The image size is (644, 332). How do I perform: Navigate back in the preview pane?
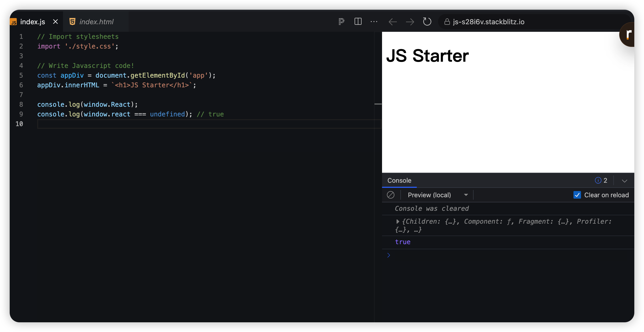(x=393, y=22)
